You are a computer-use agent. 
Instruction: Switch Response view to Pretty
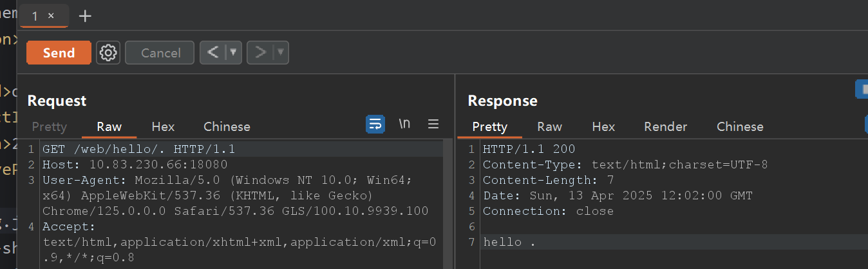point(490,126)
